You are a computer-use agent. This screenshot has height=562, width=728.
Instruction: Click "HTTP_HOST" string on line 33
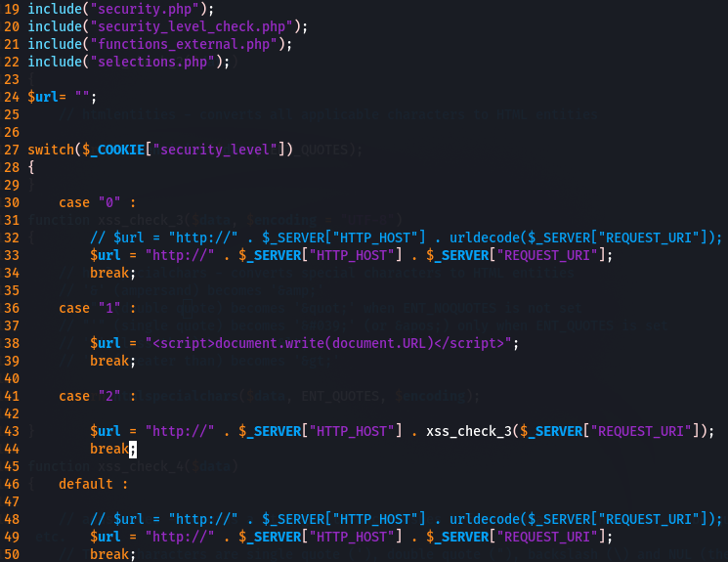pyautogui.click(x=352, y=255)
